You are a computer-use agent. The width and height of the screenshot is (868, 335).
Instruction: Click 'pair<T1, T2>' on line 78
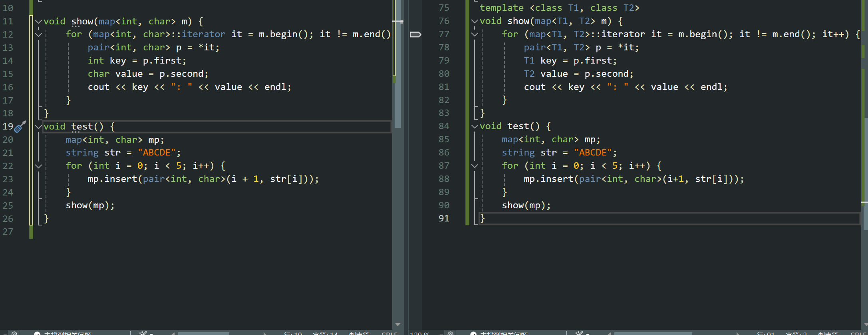coord(557,48)
